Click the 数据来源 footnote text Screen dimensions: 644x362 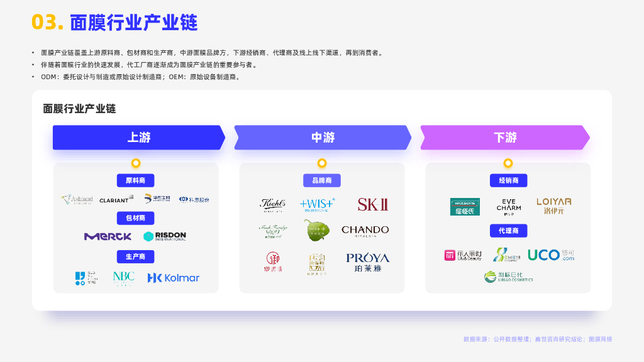(x=538, y=339)
